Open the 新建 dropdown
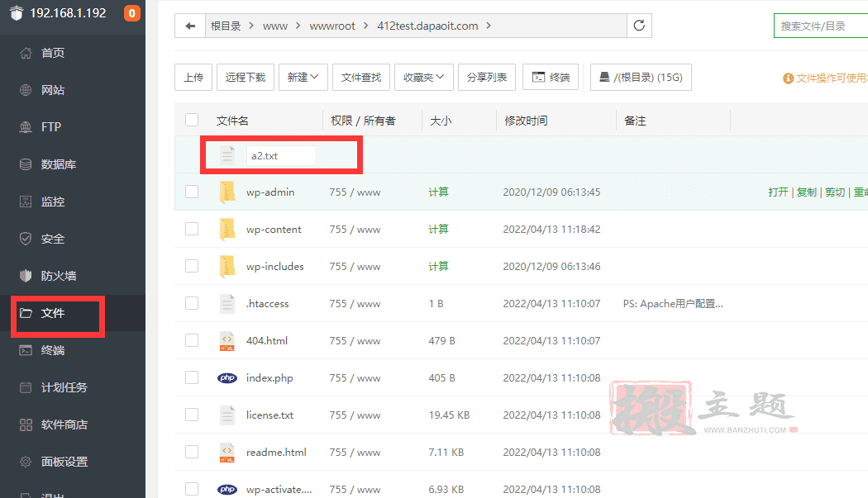Screen dimensions: 868x498 303,77
